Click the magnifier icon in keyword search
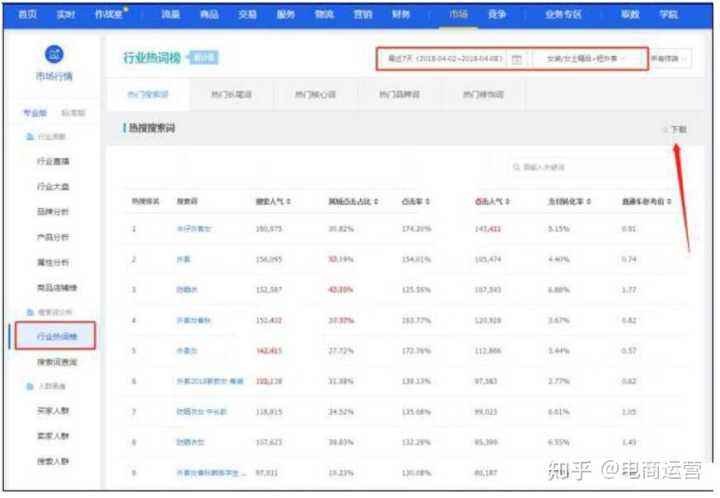This screenshot has height=498, width=720. click(516, 168)
